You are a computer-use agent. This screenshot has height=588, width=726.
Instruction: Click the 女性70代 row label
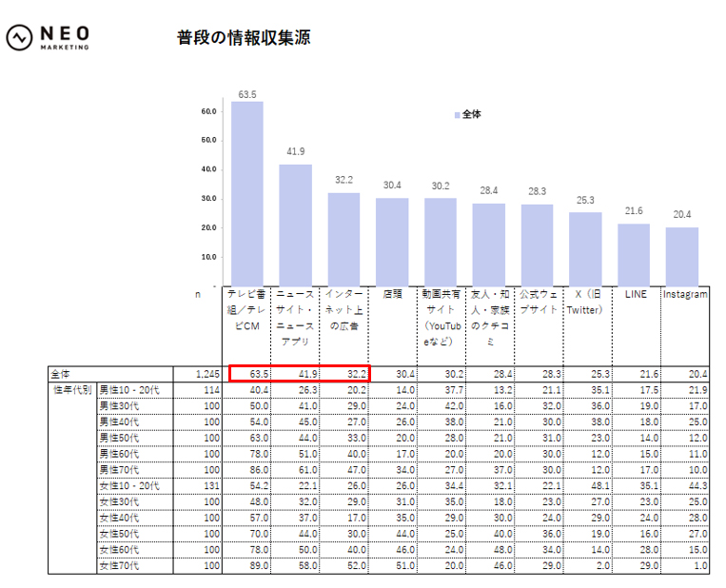point(122,566)
